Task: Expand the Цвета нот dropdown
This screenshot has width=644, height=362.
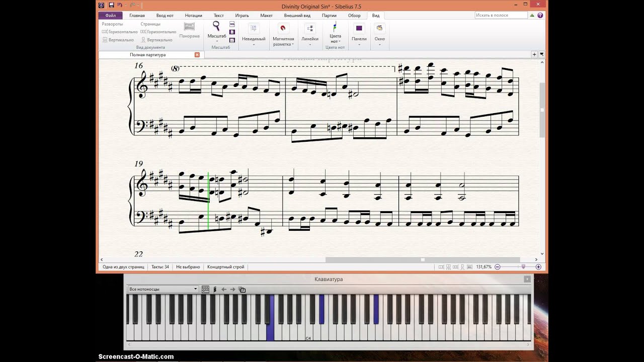Action: (340, 41)
